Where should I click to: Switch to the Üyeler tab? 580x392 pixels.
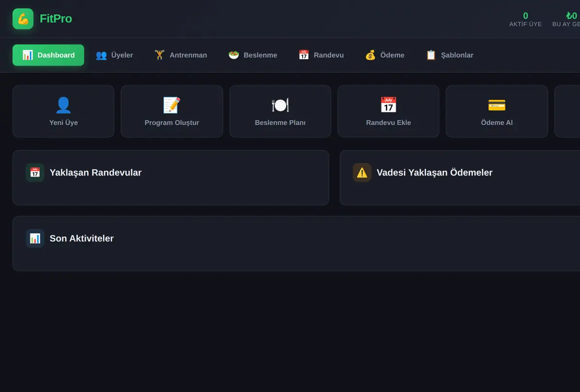click(115, 55)
